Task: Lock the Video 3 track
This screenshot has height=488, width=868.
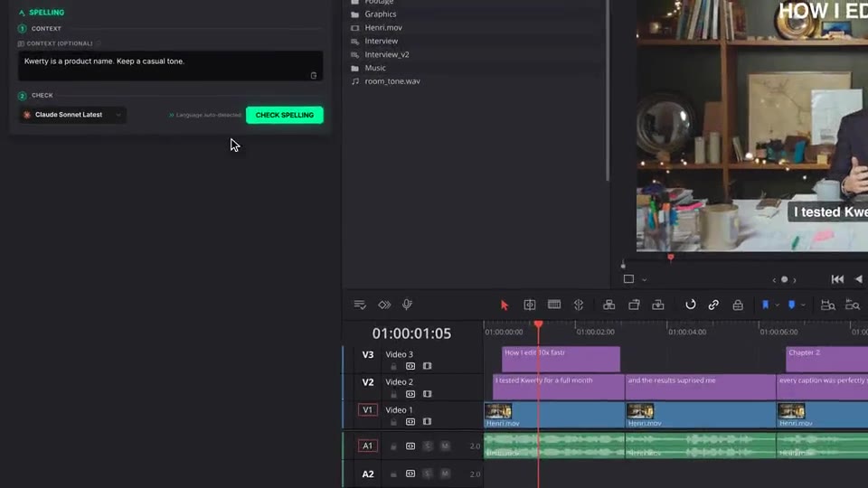Action: pyautogui.click(x=393, y=366)
